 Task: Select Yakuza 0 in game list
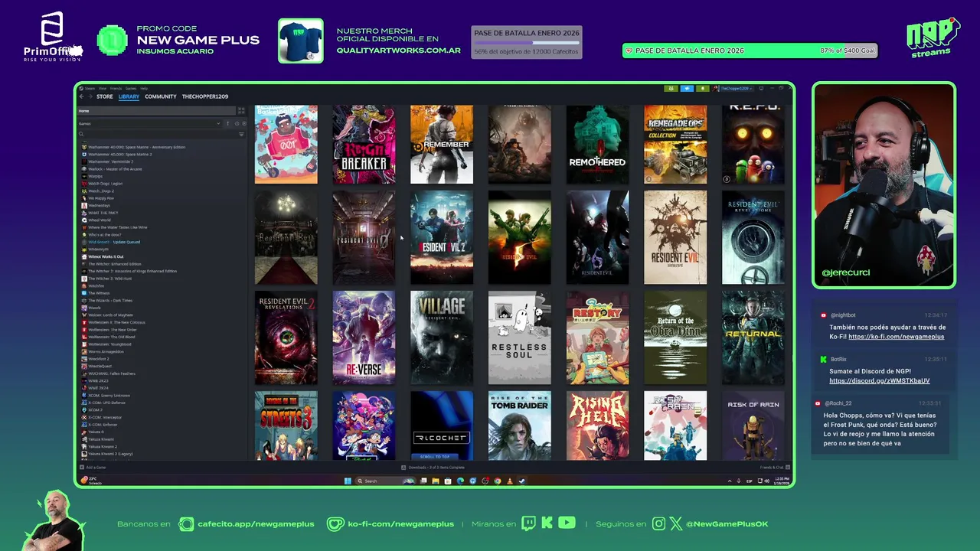click(x=96, y=432)
